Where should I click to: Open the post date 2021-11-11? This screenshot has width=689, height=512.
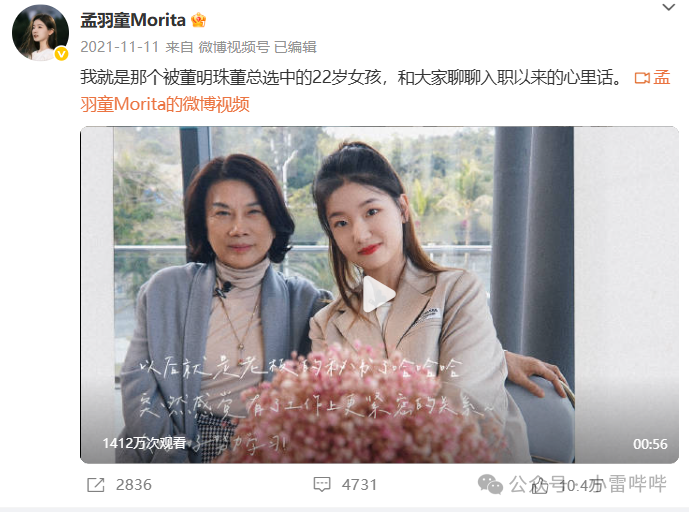120,47
